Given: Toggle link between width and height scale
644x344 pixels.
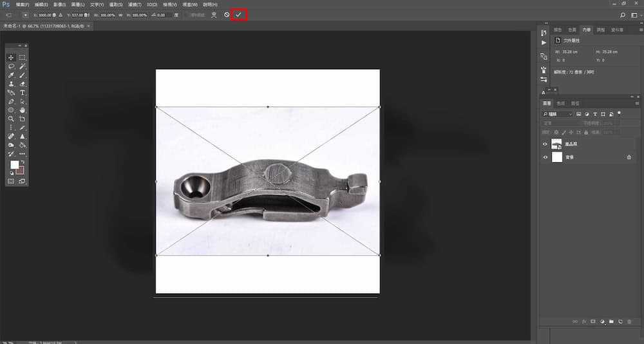Looking at the screenshot, I should [x=121, y=15].
